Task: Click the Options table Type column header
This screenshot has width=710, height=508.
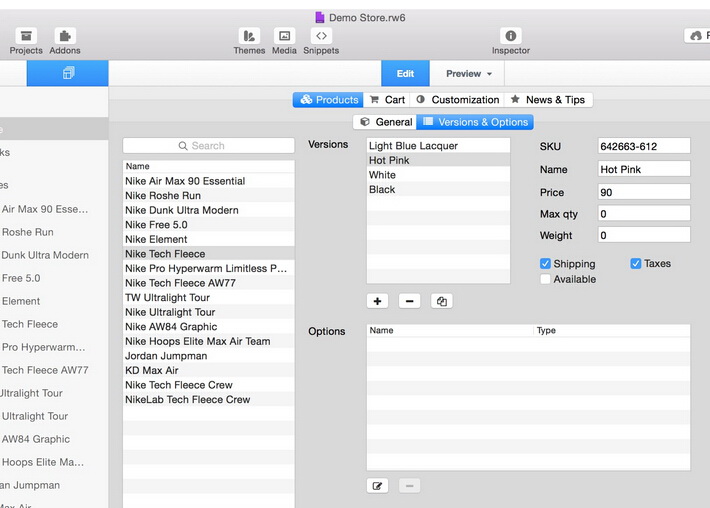Action: pyautogui.click(x=612, y=331)
